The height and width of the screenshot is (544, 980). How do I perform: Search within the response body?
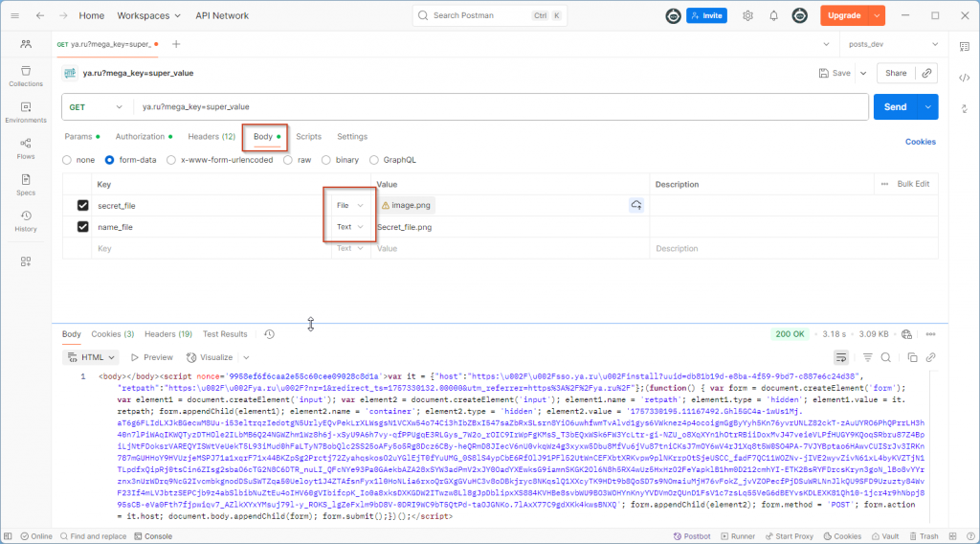coord(885,357)
